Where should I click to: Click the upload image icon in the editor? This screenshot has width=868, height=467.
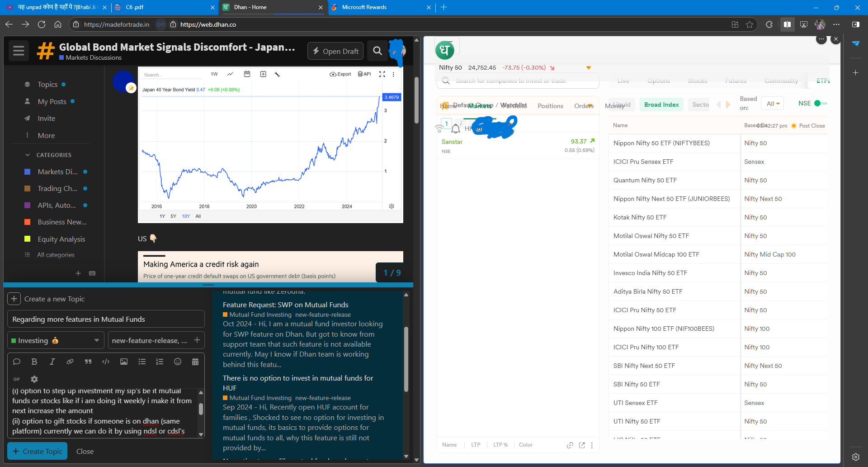123,362
